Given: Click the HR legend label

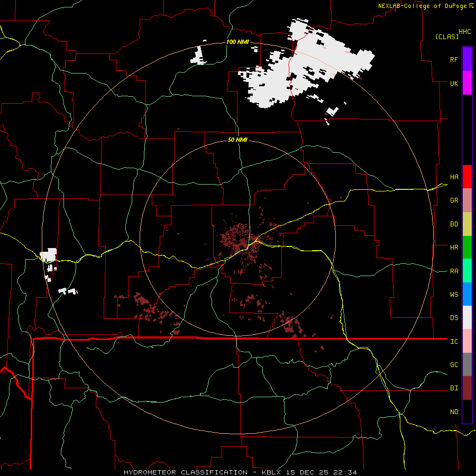Looking at the screenshot, I should pyautogui.click(x=454, y=248).
